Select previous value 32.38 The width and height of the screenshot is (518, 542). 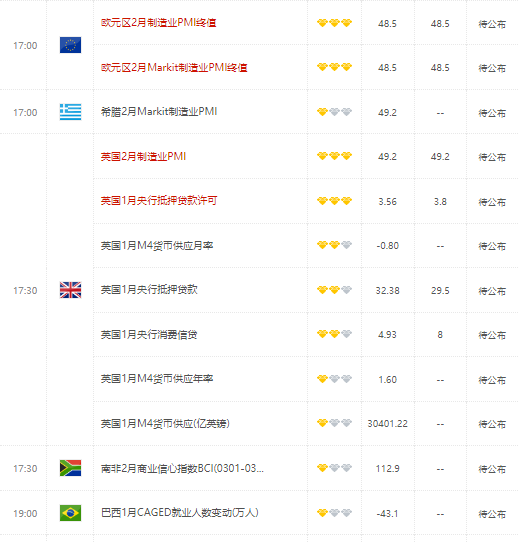[x=387, y=291]
